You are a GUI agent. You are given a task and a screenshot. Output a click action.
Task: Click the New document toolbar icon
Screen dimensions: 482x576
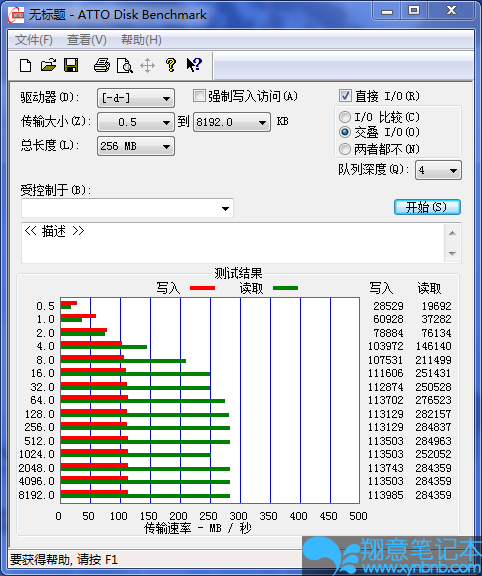pyautogui.click(x=26, y=65)
